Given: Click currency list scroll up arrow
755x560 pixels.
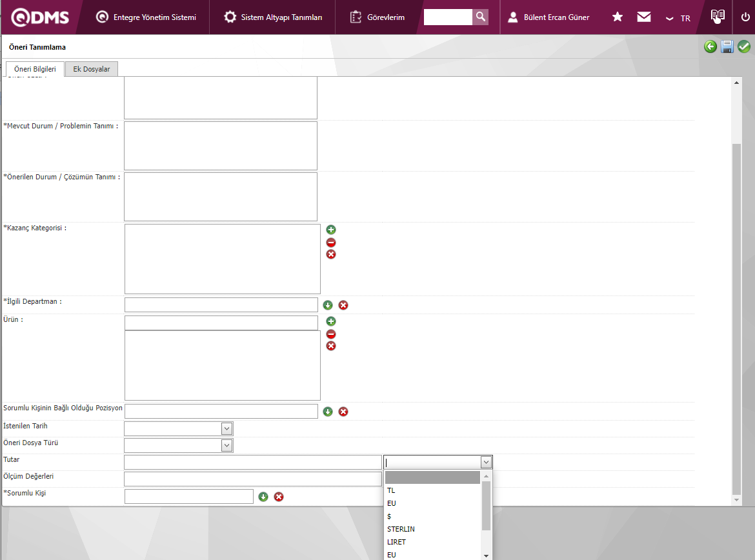Looking at the screenshot, I should point(487,475).
